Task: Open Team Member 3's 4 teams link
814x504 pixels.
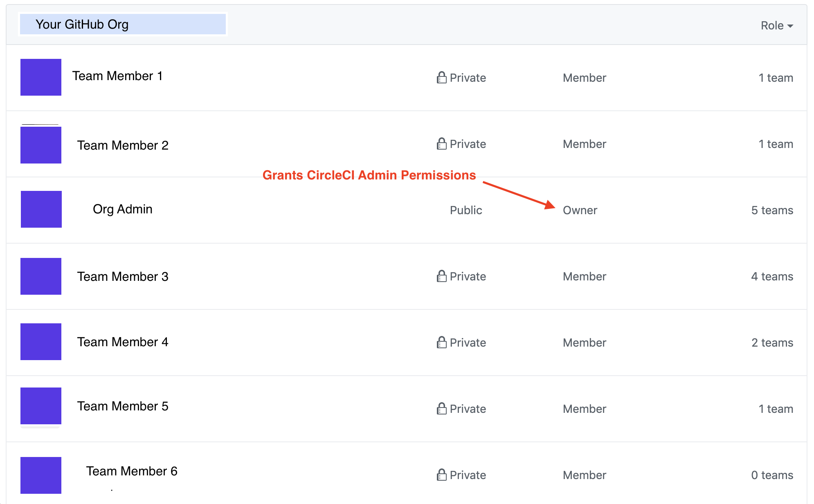Action: coord(772,276)
